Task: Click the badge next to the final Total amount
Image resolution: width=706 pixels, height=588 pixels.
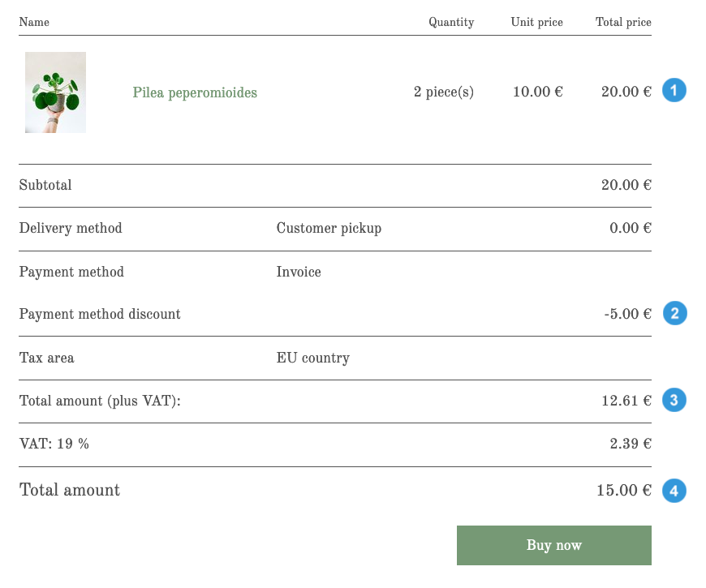Action: (x=674, y=490)
